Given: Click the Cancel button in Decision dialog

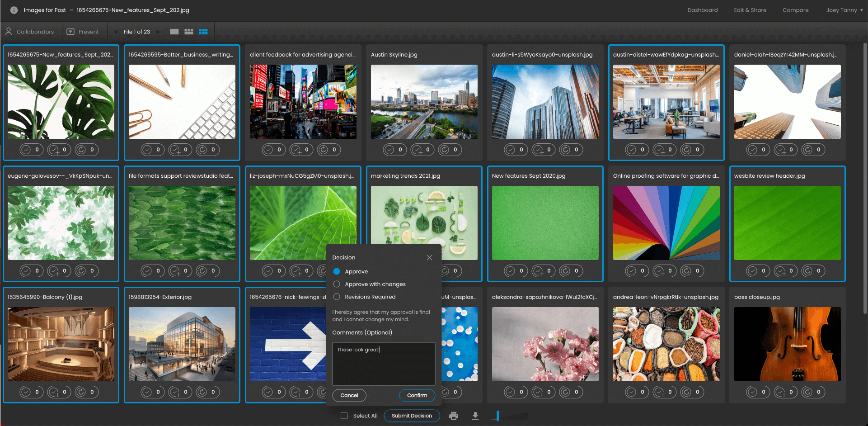Looking at the screenshot, I should [x=349, y=395].
